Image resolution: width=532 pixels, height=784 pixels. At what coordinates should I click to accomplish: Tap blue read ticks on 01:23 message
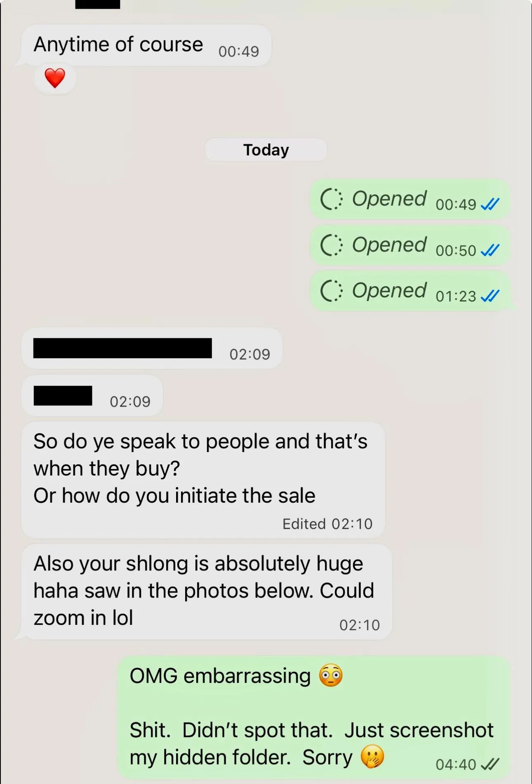pos(490,296)
